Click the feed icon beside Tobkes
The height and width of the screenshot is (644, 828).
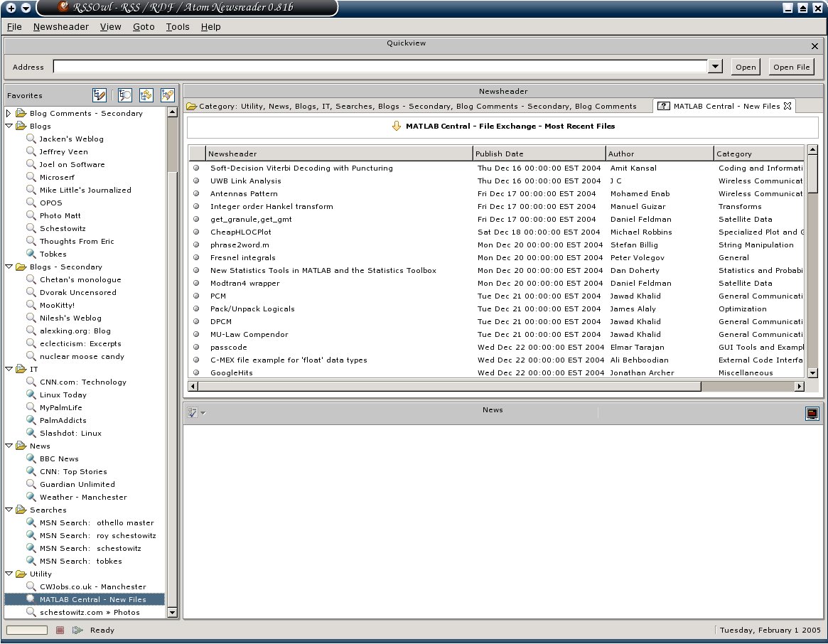(31, 254)
